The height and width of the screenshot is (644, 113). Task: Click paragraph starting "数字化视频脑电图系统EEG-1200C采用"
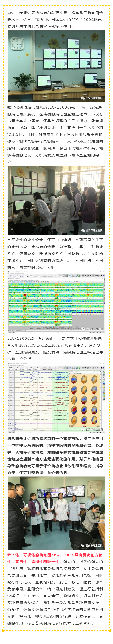[55, 135]
